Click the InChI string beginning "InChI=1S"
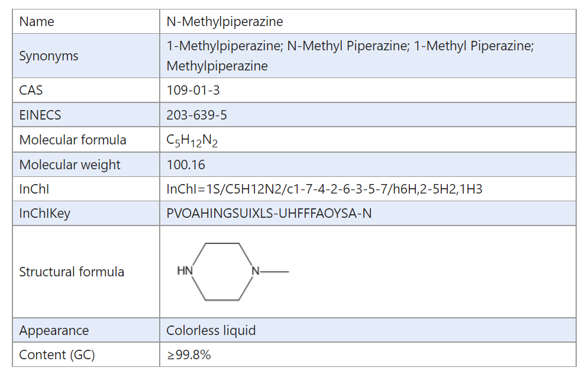 coord(325,189)
